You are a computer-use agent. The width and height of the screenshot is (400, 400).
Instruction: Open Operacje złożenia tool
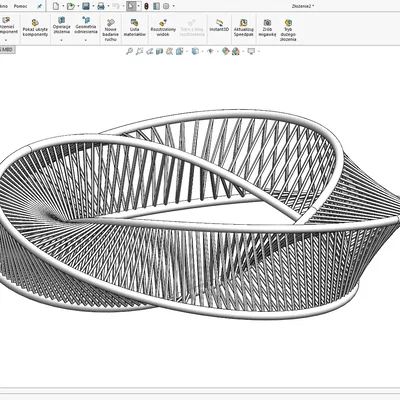coord(61,25)
